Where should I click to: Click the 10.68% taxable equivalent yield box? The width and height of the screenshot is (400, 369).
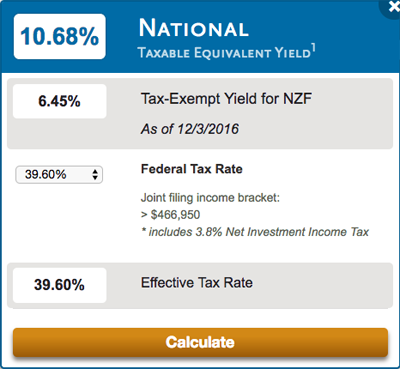click(60, 36)
